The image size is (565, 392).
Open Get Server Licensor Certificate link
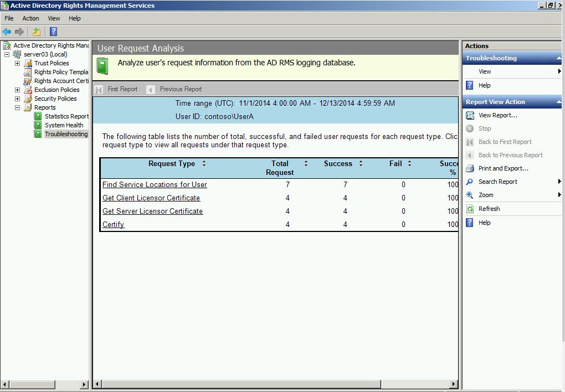click(152, 211)
